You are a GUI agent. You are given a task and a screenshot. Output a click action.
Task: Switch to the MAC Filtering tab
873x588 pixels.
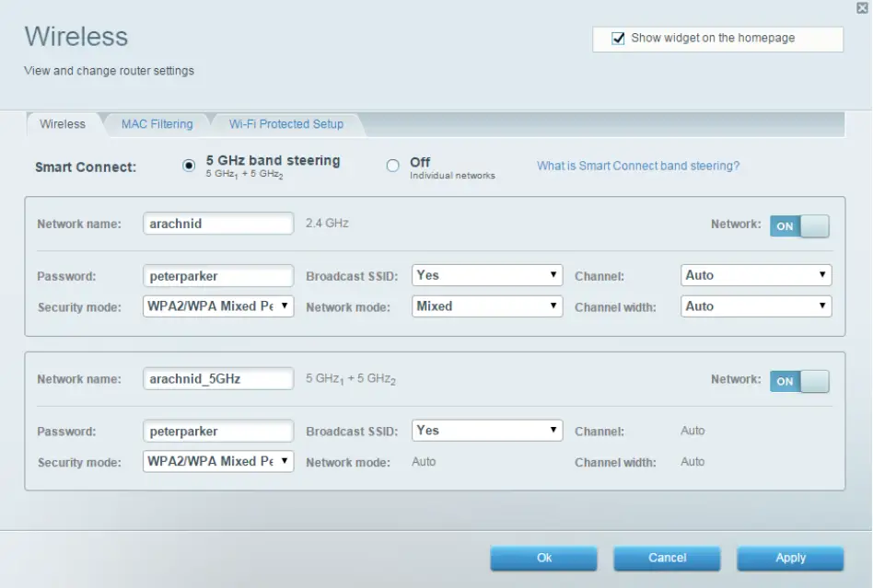pos(156,123)
